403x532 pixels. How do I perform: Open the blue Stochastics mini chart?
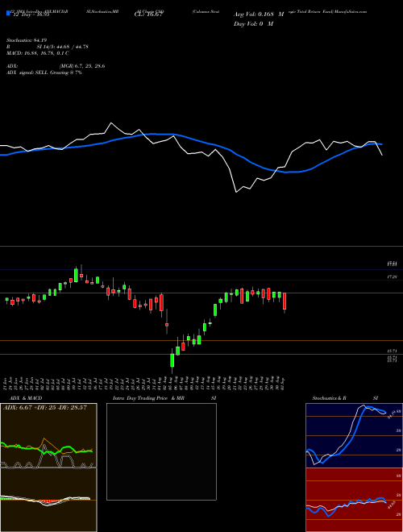pyautogui.click(x=354, y=435)
